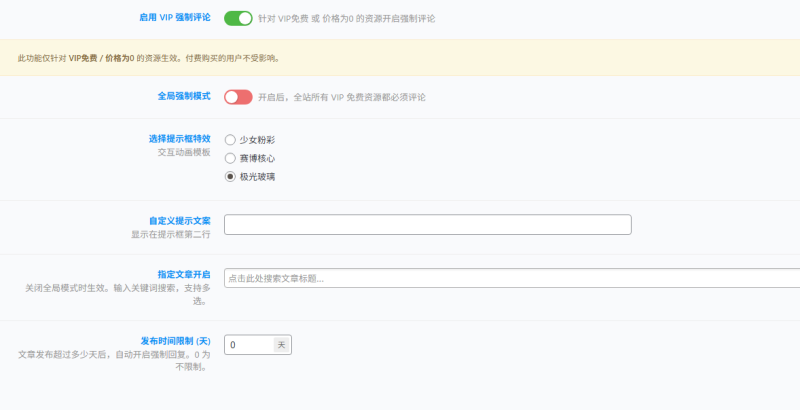Viewport: 800px width, 410px height.
Task: Click the 发布时间限制 (天) blue label
Action: (175, 341)
